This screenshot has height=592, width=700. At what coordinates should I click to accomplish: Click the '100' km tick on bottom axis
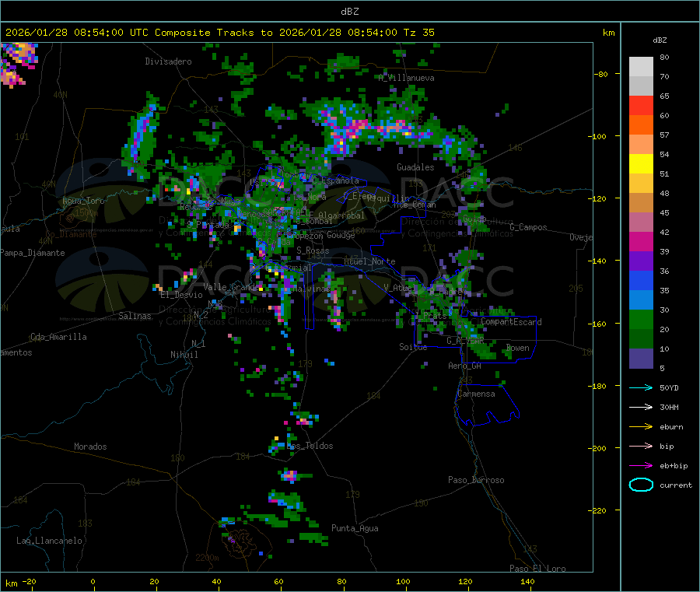(403, 581)
